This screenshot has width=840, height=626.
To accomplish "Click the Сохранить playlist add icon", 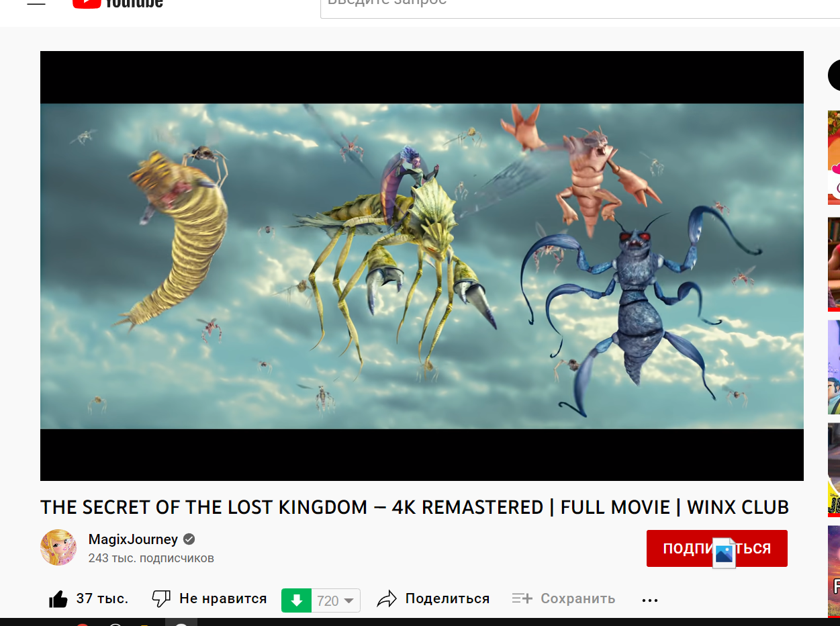I will (x=522, y=598).
